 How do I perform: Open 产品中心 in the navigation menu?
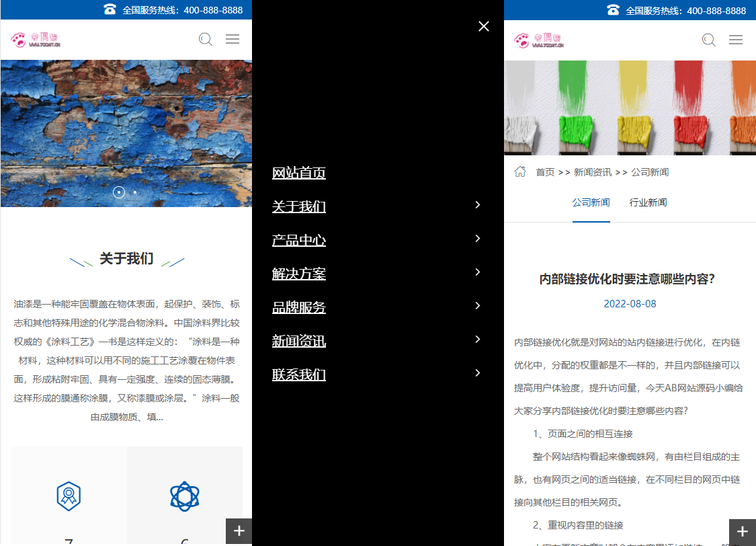click(299, 240)
